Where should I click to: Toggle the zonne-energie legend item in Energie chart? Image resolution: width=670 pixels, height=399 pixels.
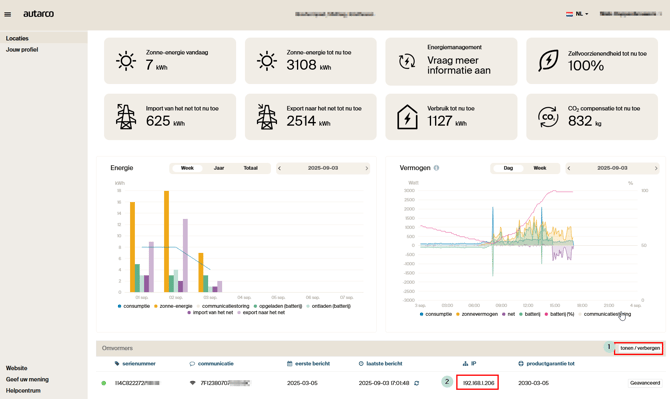(173, 306)
